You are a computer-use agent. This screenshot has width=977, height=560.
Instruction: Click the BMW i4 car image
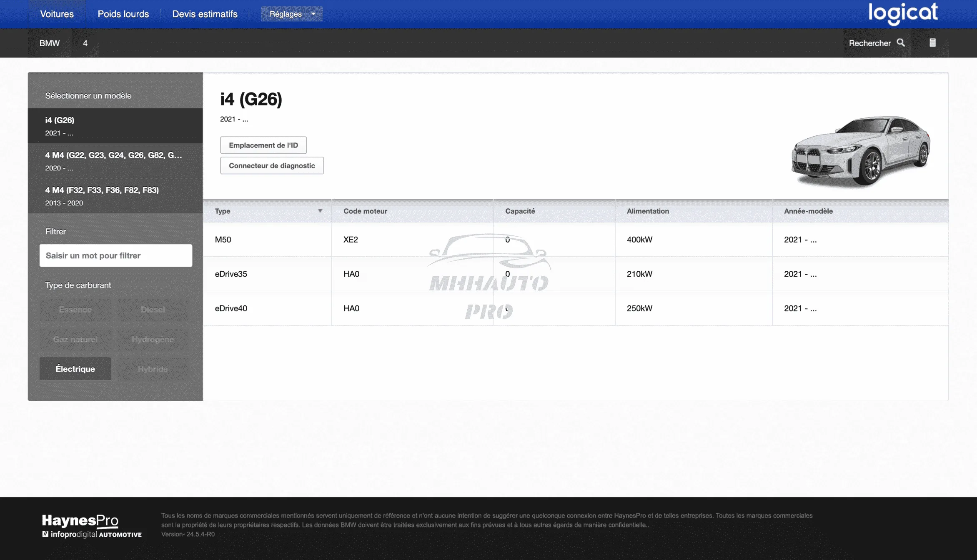[861, 151]
